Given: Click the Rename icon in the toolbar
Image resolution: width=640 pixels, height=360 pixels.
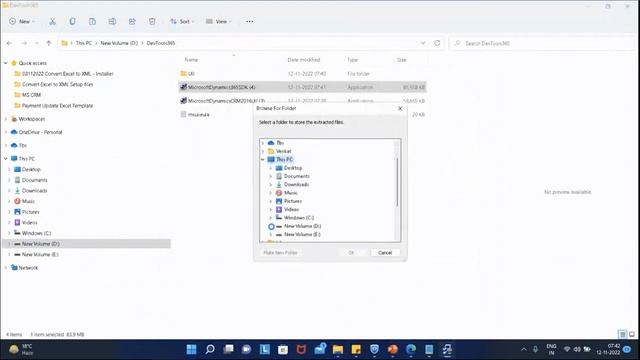Looking at the screenshot, I should coord(112,21).
